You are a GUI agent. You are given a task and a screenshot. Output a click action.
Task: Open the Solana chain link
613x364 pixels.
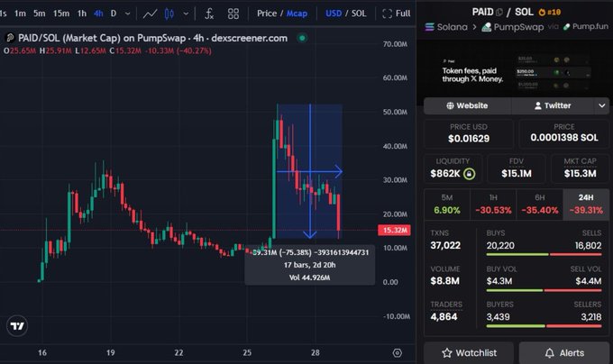coord(446,27)
